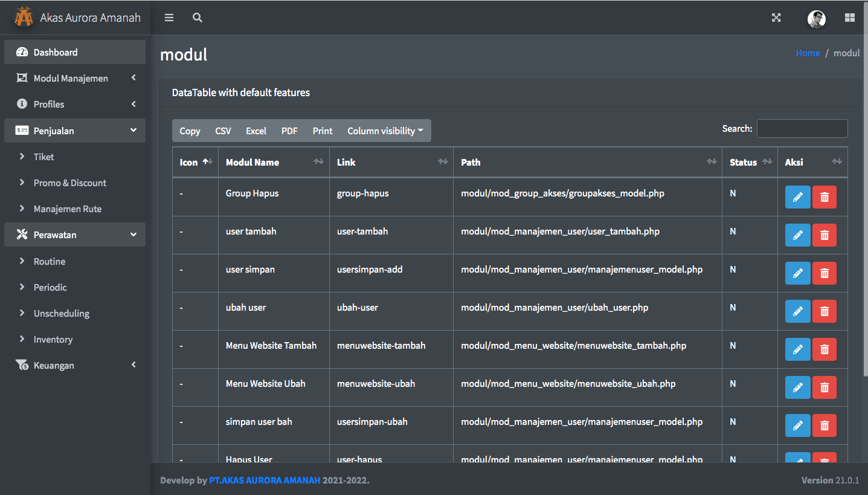Click the hamburger menu icon in navbar
Image resolution: width=868 pixels, height=495 pixels.
169,18
